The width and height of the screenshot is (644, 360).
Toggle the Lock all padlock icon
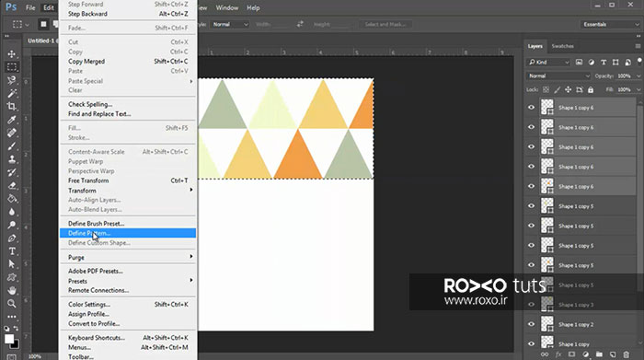tap(591, 89)
